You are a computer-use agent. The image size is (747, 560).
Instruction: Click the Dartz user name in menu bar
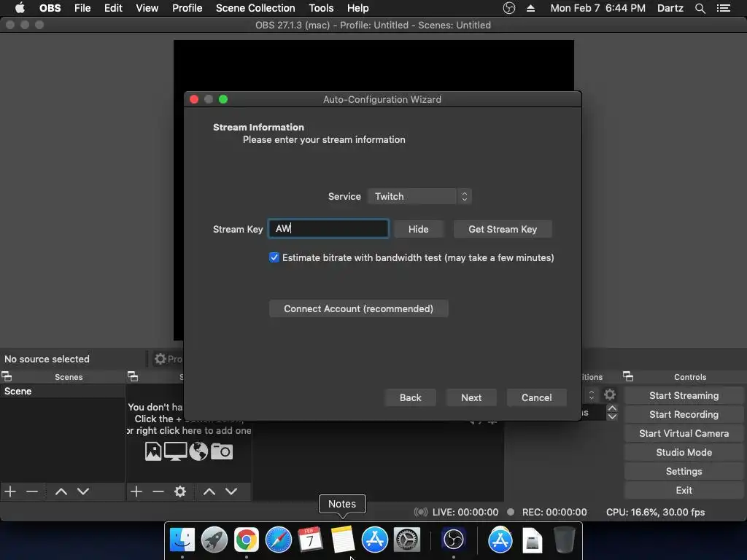670,8
